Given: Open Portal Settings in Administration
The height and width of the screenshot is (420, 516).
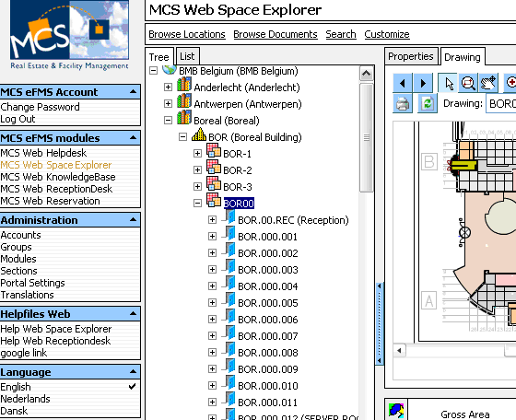Looking at the screenshot, I should 32,283.
